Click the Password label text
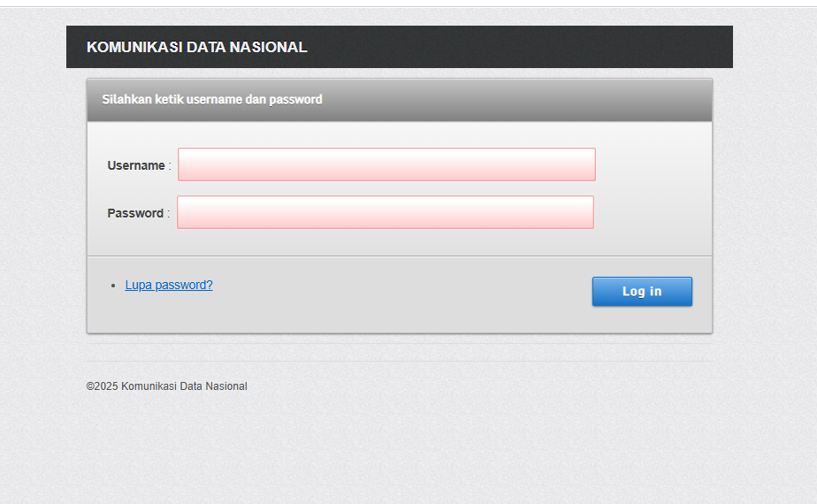The height and width of the screenshot is (504, 817). [x=135, y=213]
